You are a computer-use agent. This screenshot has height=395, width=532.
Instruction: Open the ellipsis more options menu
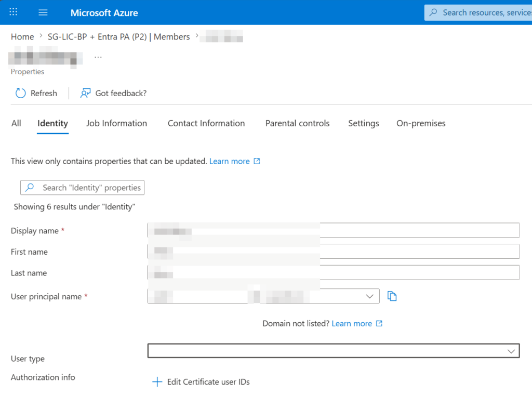click(98, 57)
